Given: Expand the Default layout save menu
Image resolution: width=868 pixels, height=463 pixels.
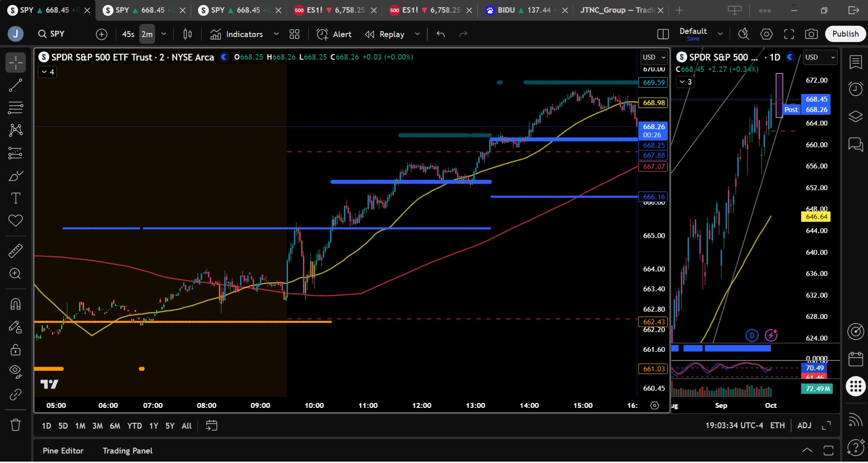Looking at the screenshot, I should [x=720, y=34].
